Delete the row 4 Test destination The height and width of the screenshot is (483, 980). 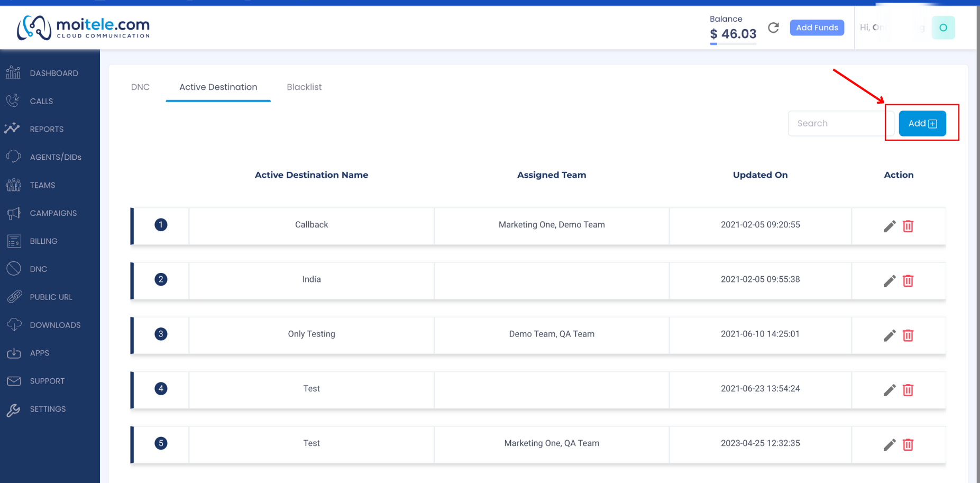click(908, 390)
